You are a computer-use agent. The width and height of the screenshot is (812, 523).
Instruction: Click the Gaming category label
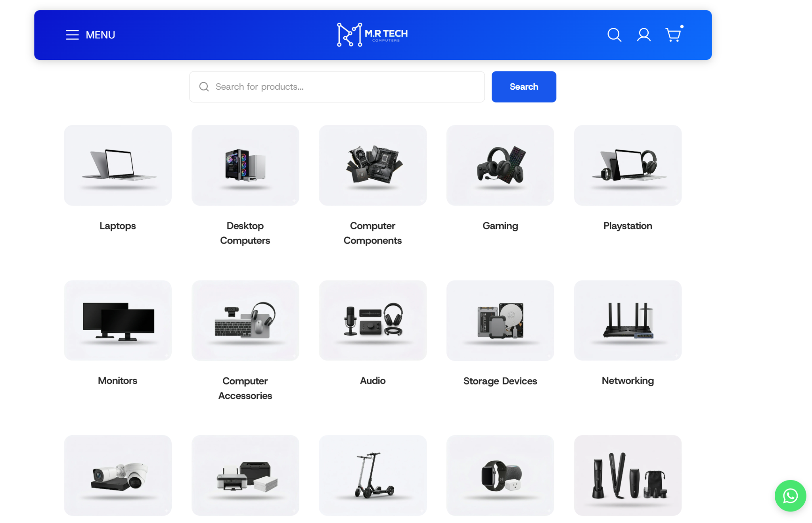[x=500, y=226]
